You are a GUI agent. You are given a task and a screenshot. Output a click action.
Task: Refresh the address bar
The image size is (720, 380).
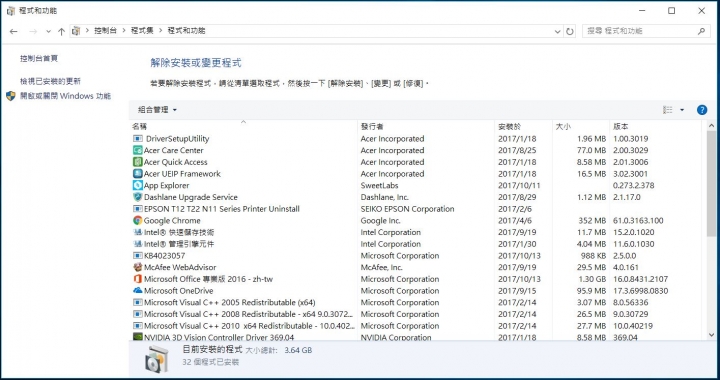point(570,31)
